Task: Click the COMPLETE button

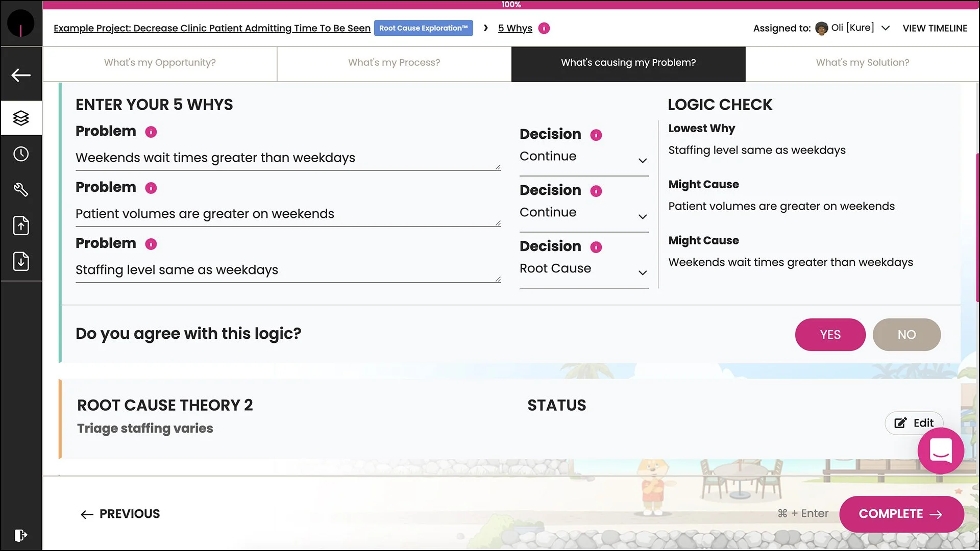Action: [901, 514]
